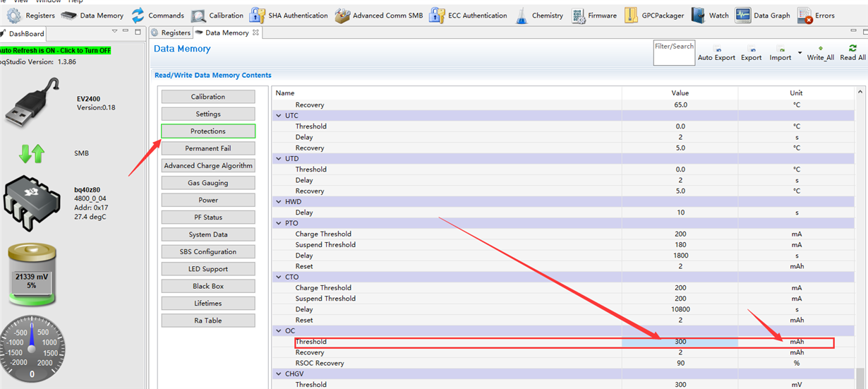Open the PF Status section
This screenshot has width=868, height=389.
click(x=208, y=217)
